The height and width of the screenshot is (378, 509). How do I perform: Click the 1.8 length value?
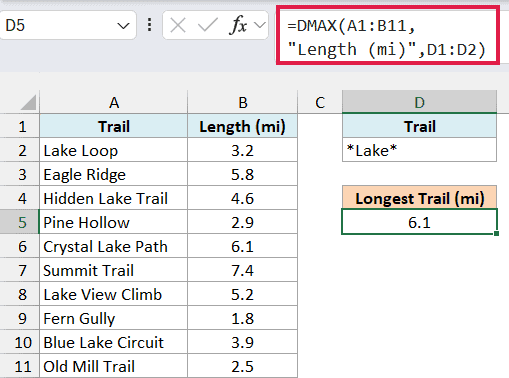click(x=243, y=318)
